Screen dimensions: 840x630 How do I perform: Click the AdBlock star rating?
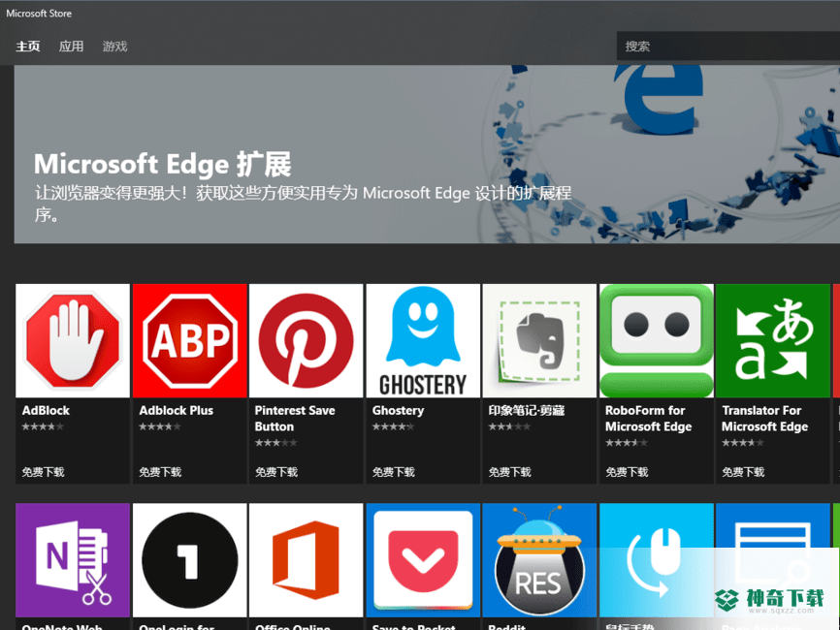tap(43, 426)
